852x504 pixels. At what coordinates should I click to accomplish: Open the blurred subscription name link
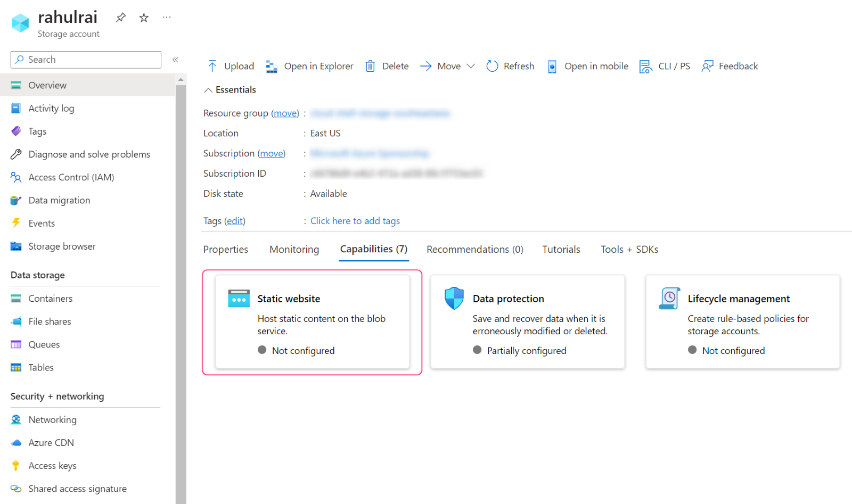tap(370, 153)
